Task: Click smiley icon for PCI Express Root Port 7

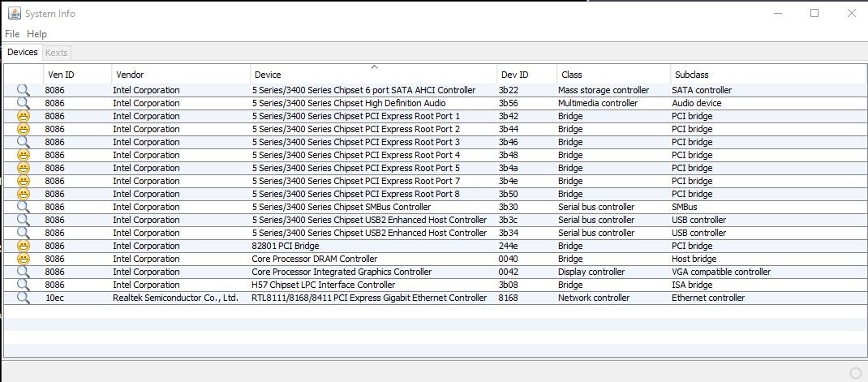Action: point(24,181)
